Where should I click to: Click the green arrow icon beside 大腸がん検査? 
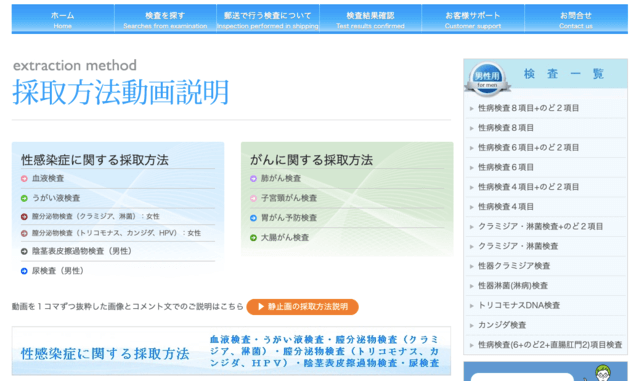click(253, 238)
